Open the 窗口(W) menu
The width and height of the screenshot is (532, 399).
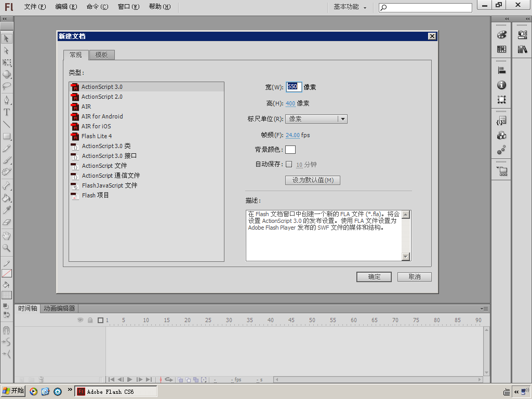(129, 7)
